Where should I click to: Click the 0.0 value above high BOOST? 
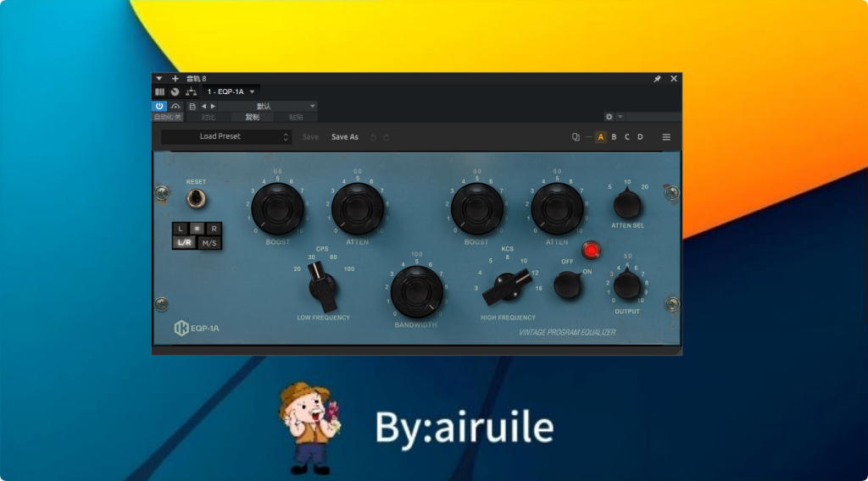tap(476, 171)
